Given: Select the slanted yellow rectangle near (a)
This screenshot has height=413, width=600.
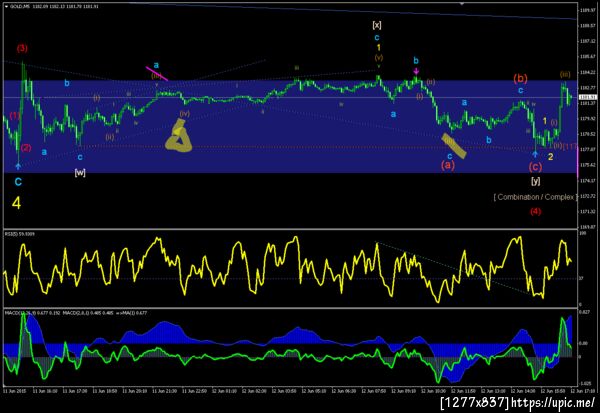Looking at the screenshot, I should pos(454,145).
